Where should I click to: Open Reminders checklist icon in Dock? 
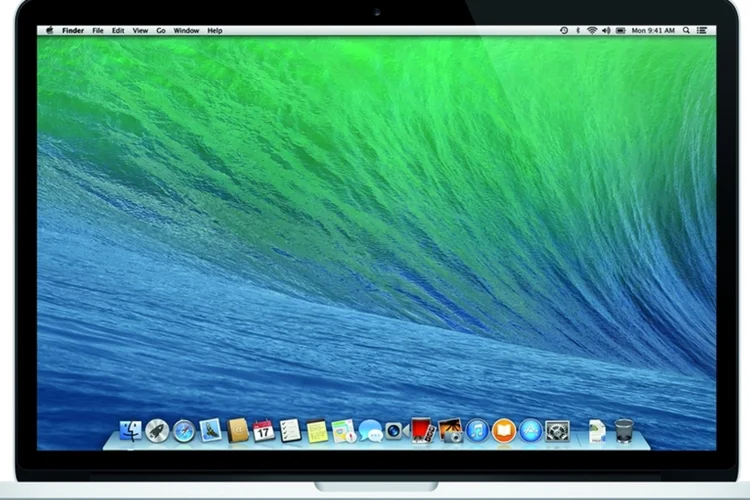290,431
